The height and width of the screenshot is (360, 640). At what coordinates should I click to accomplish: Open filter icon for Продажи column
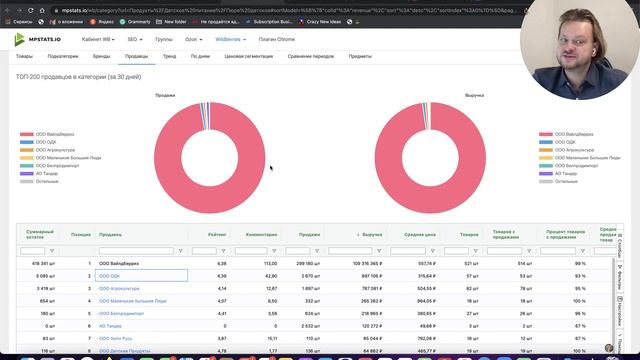317,251
